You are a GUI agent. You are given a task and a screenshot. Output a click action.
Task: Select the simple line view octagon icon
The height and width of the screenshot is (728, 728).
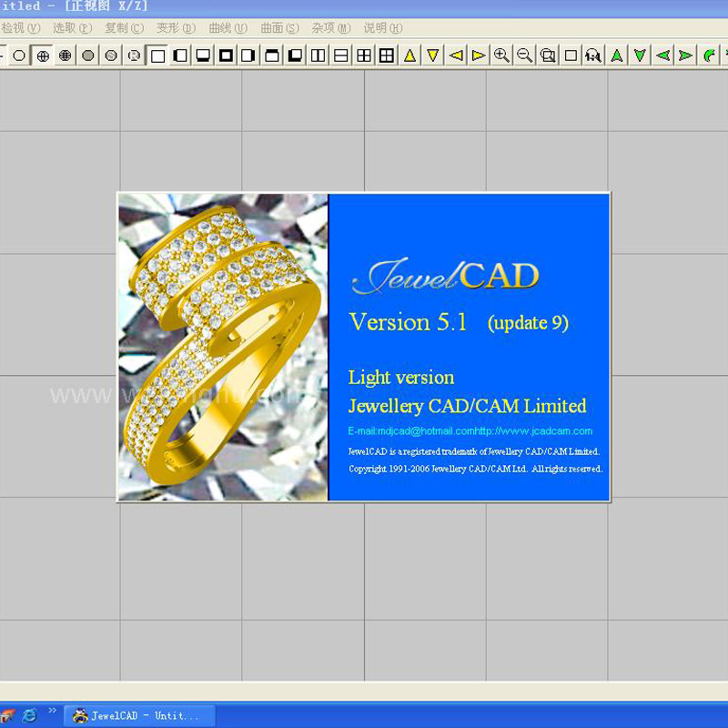(19, 56)
